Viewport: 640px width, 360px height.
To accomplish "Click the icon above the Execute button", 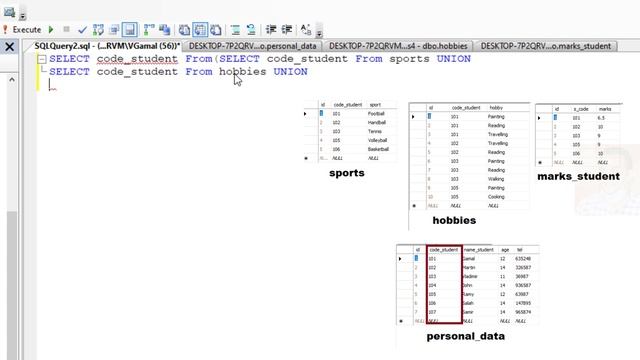I will [x=9, y=12].
